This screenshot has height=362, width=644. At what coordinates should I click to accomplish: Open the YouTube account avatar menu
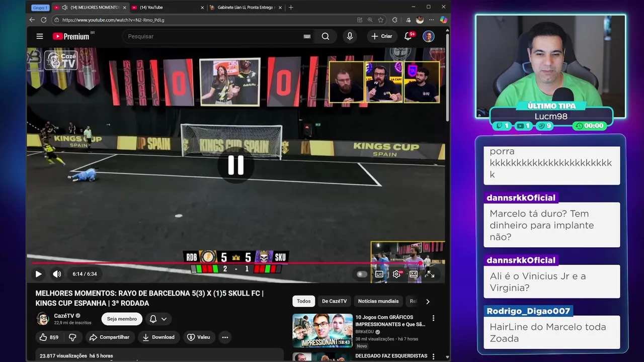tap(428, 36)
